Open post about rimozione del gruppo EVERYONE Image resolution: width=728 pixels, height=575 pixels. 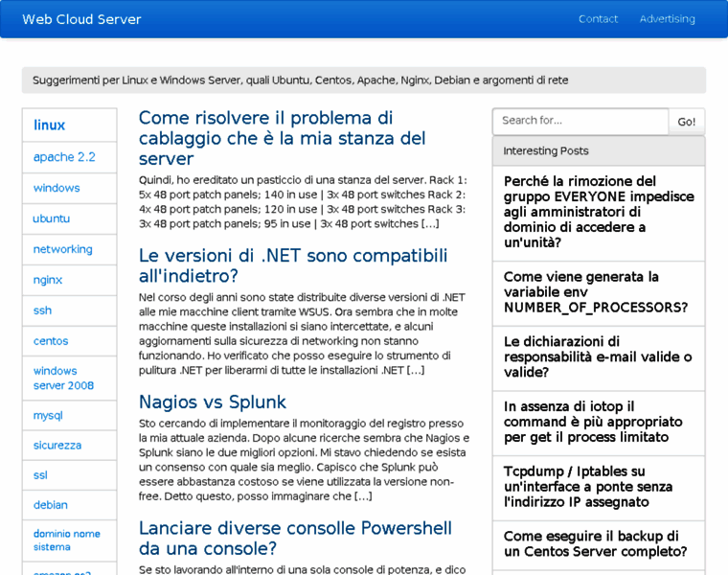click(x=599, y=212)
